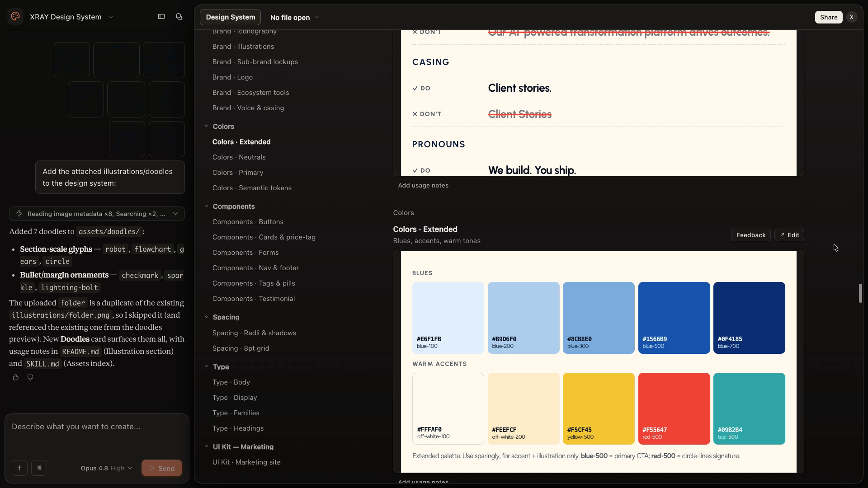Collapse the UI Kit — Marketing section
Viewport: 868px width, 488px height.
[x=206, y=447]
